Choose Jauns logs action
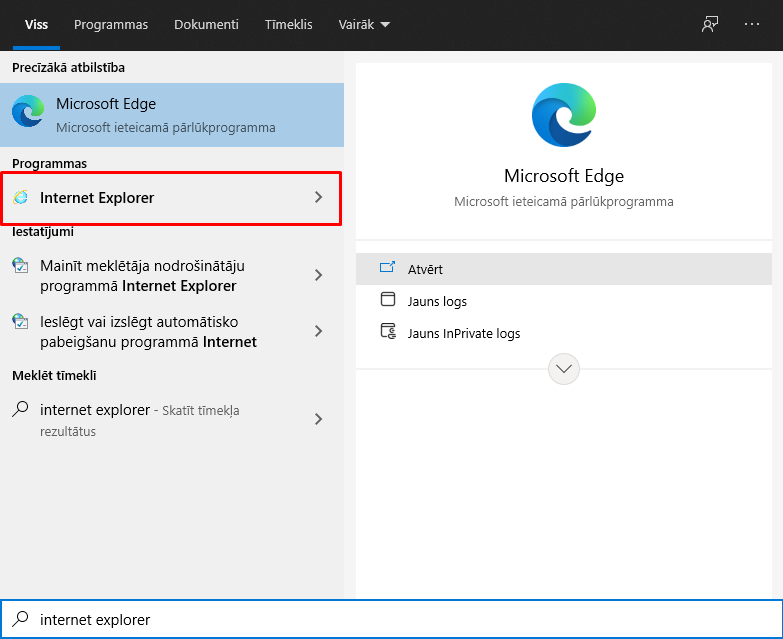This screenshot has width=783, height=639. (x=437, y=301)
